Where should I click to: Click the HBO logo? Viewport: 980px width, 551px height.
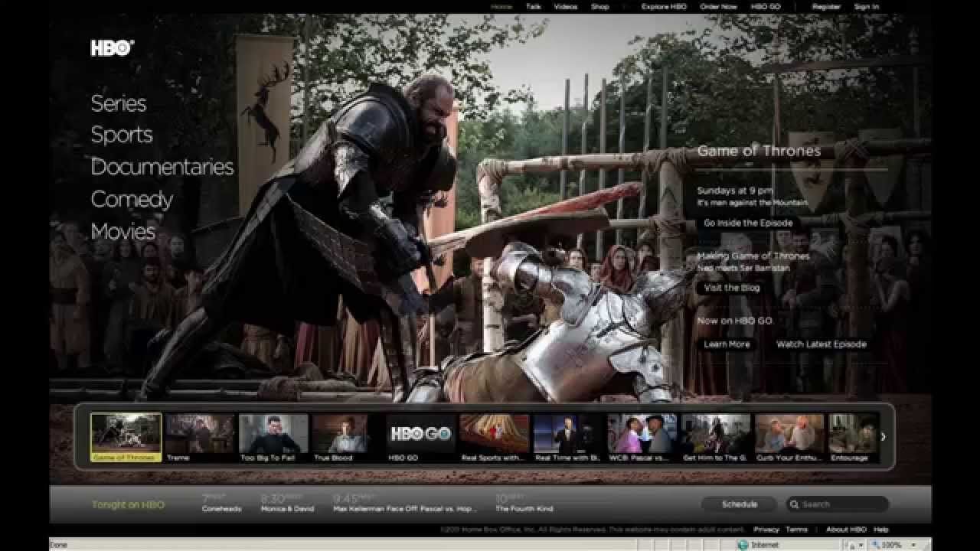click(112, 48)
